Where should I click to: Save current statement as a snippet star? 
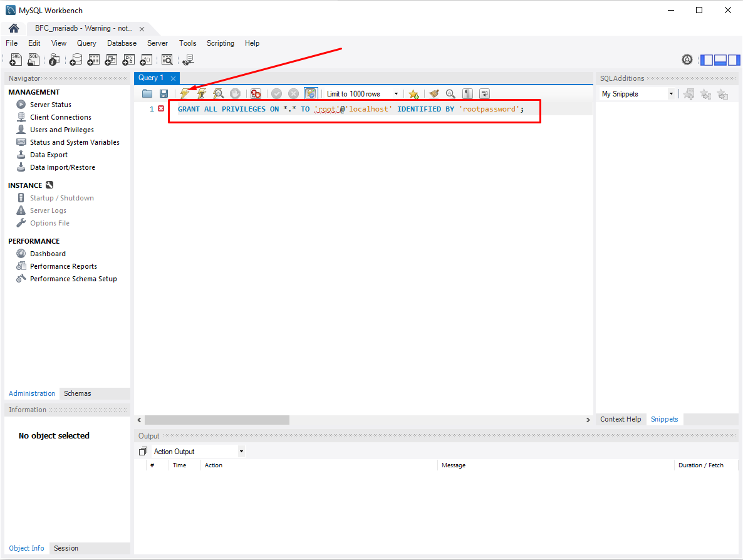tap(413, 94)
